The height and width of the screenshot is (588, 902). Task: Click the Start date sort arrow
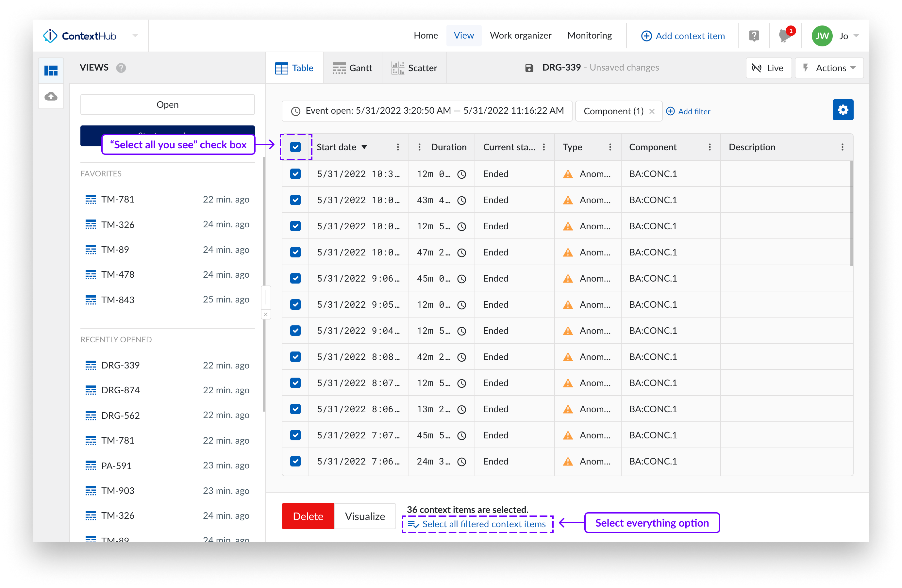tap(365, 147)
